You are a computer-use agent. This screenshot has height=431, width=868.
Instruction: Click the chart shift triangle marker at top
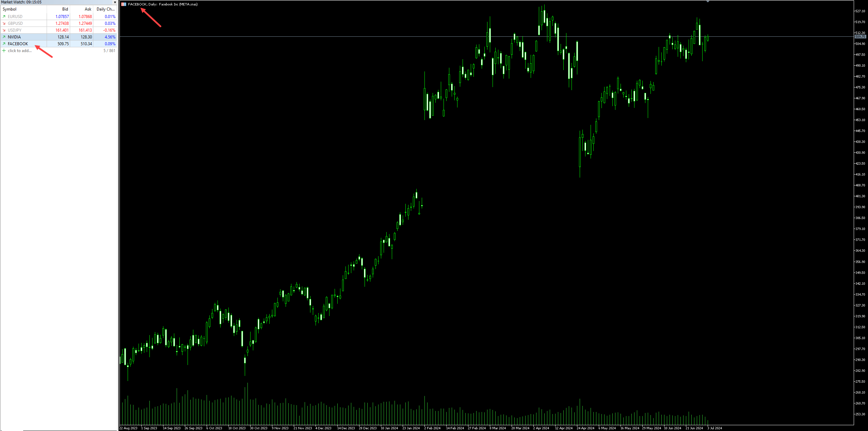[x=708, y=1]
